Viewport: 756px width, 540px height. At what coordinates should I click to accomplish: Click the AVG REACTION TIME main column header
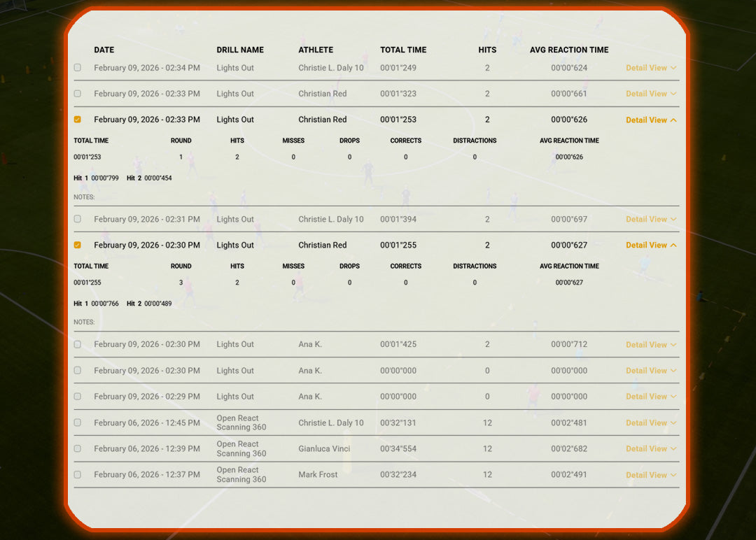tap(568, 50)
